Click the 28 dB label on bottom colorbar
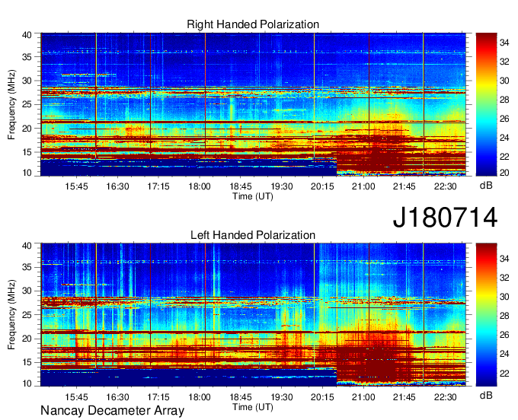This screenshot has width=518, height=420. click(x=504, y=316)
